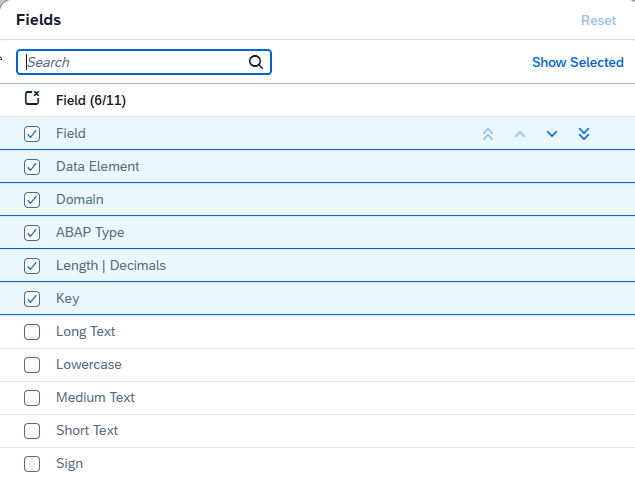The width and height of the screenshot is (635, 478).
Task: Uncheck the Data Element checkbox
Action: coord(32,167)
